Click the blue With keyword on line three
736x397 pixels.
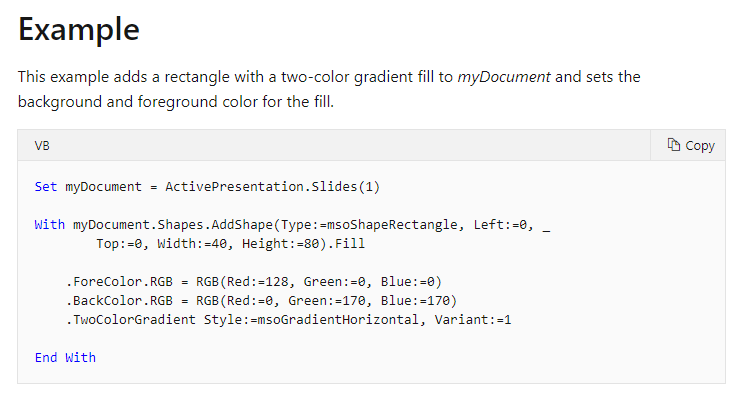pyautogui.click(x=50, y=225)
